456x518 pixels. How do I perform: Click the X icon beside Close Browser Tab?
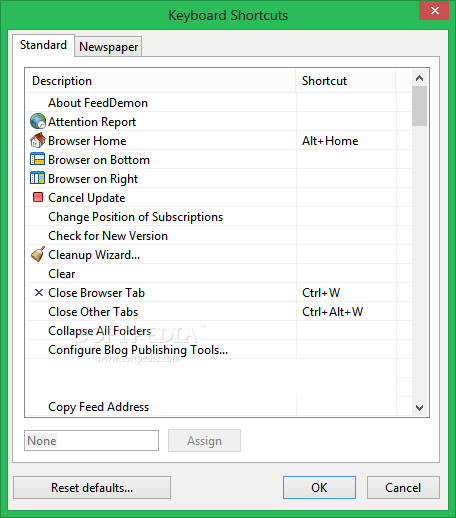[39, 293]
